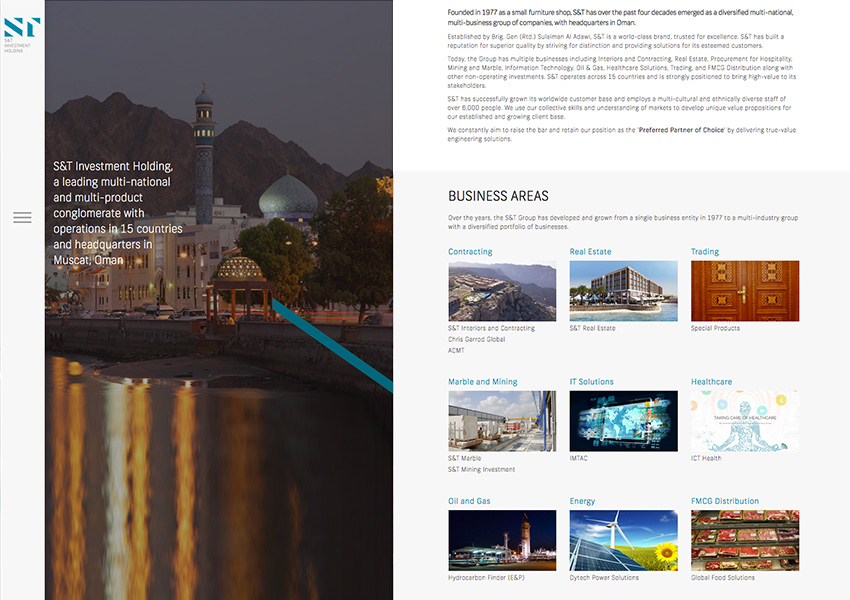Select the Marble and Mining heading
The image size is (850, 600).
pyautogui.click(x=483, y=382)
